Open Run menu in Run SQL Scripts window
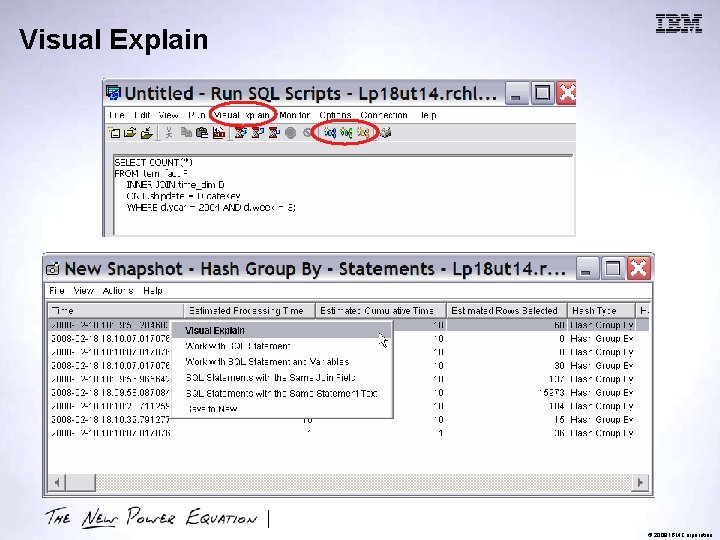The image size is (720, 540). click(x=197, y=115)
